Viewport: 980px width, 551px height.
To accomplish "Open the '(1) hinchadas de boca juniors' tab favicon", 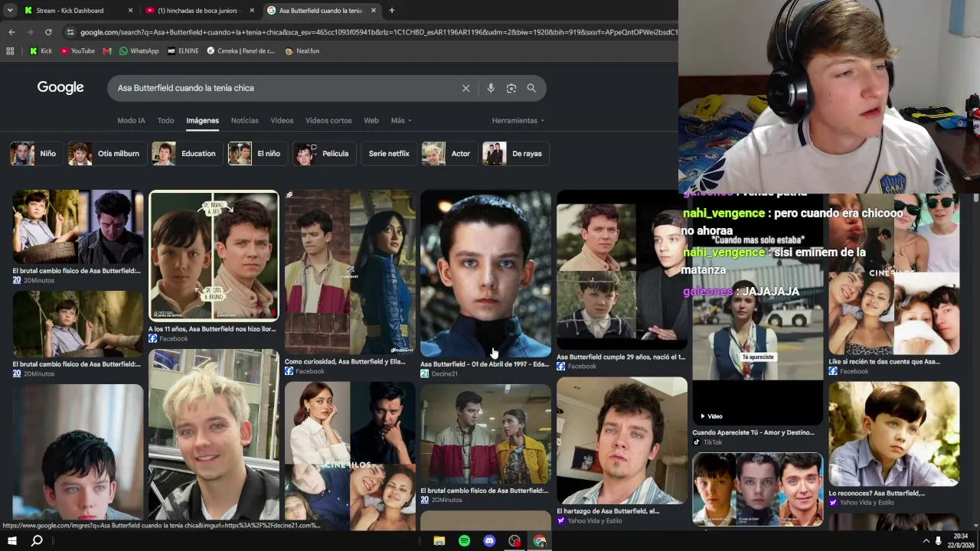I will tap(151, 11).
